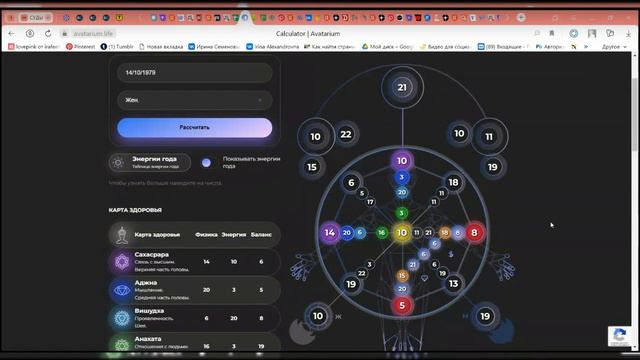Click the Сахасрара chakra icon
The height and width of the screenshot is (360, 640).
[122, 262]
